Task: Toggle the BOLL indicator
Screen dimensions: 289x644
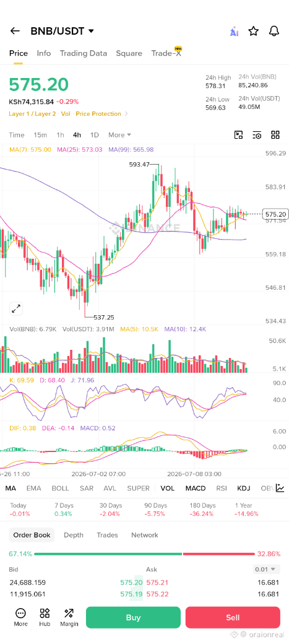Action: click(61, 489)
